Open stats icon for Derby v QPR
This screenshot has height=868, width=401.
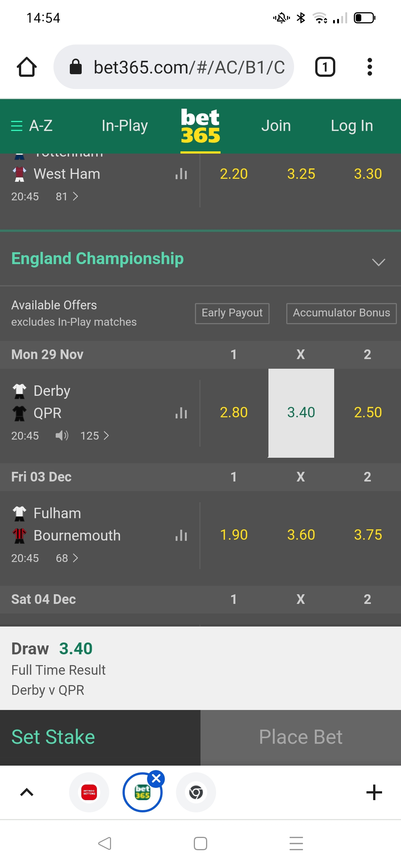point(181,413)
